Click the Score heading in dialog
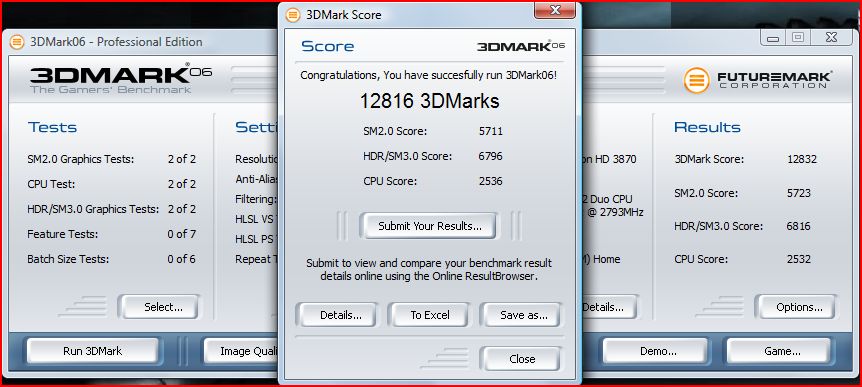862x387 pixels. coord(328,46)
